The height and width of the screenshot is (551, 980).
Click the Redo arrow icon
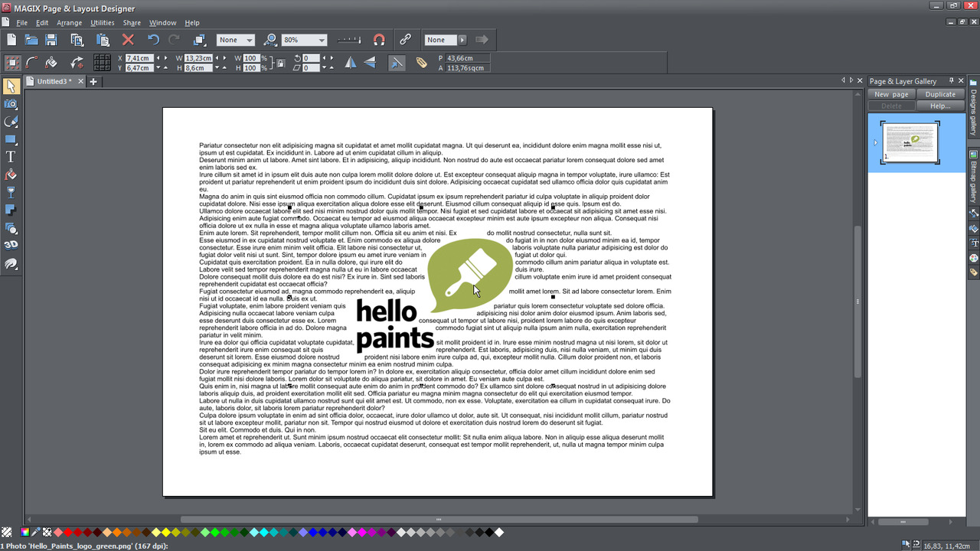174,40
